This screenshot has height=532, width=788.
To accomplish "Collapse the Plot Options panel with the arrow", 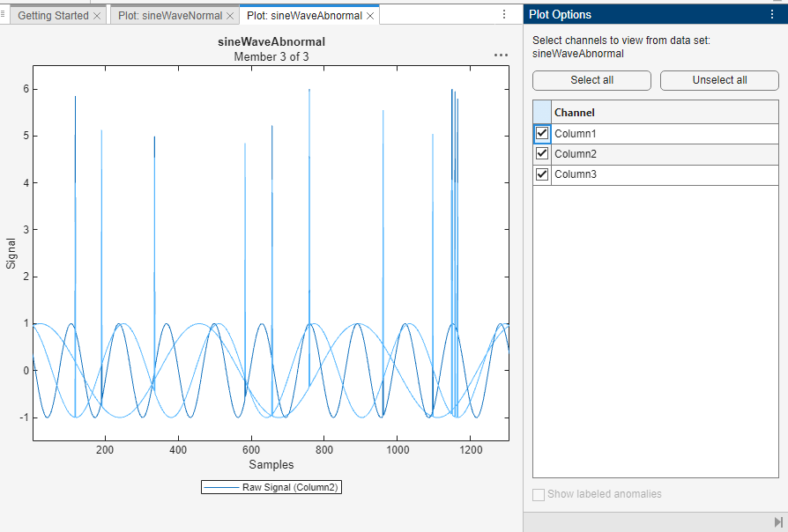I will click(x=777, y=522).
